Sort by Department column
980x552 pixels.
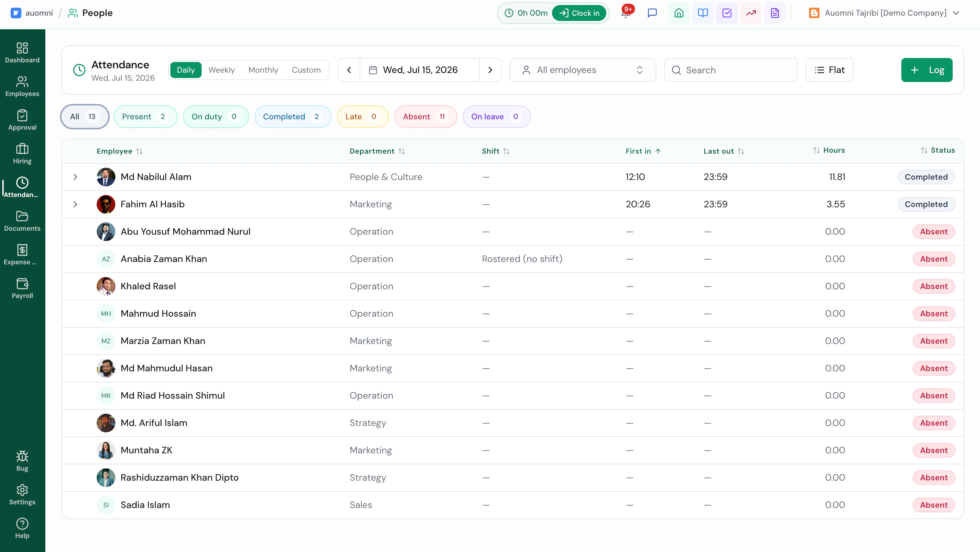pos(377,151)
